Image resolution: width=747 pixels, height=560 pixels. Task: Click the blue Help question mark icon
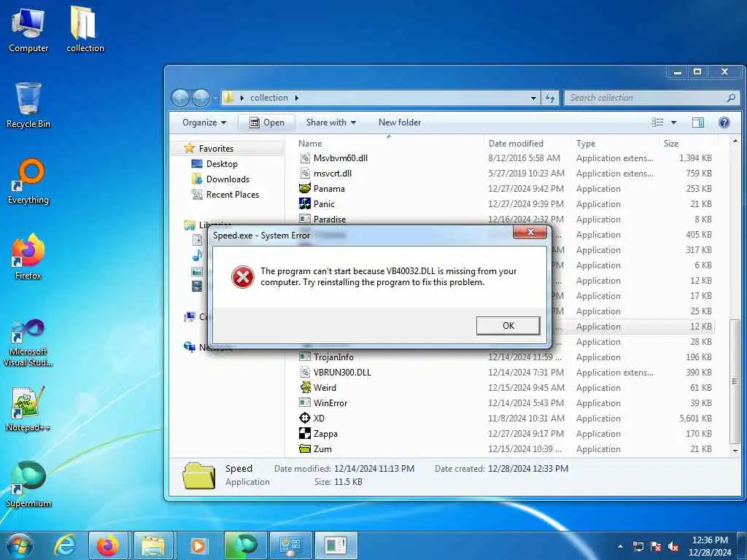pyautogui.click(x=724, y=122)
